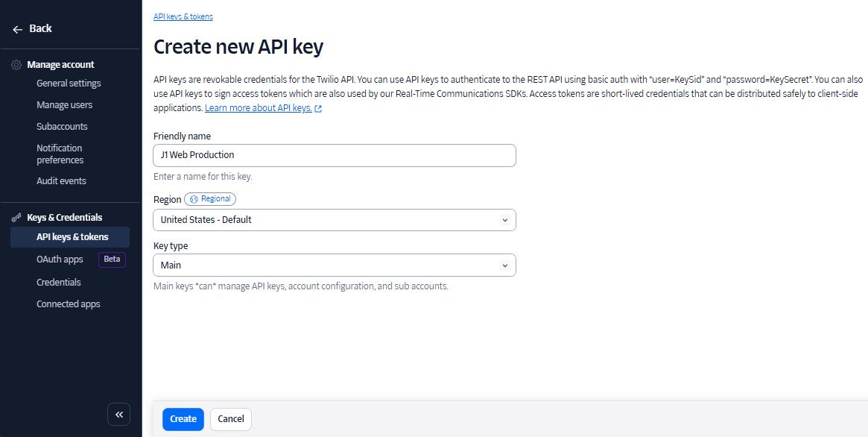Click the gear icon beside Manage account
Viewport: 868px width, 437px height.
click(16, 64)
